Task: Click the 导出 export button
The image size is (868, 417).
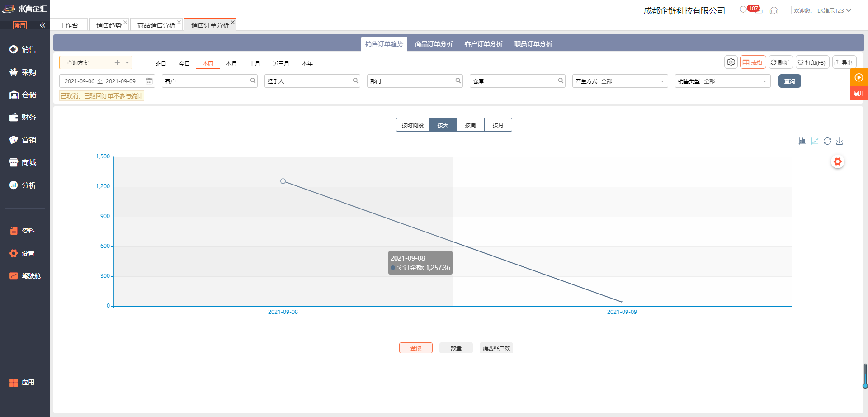Action: coord(844,62)
